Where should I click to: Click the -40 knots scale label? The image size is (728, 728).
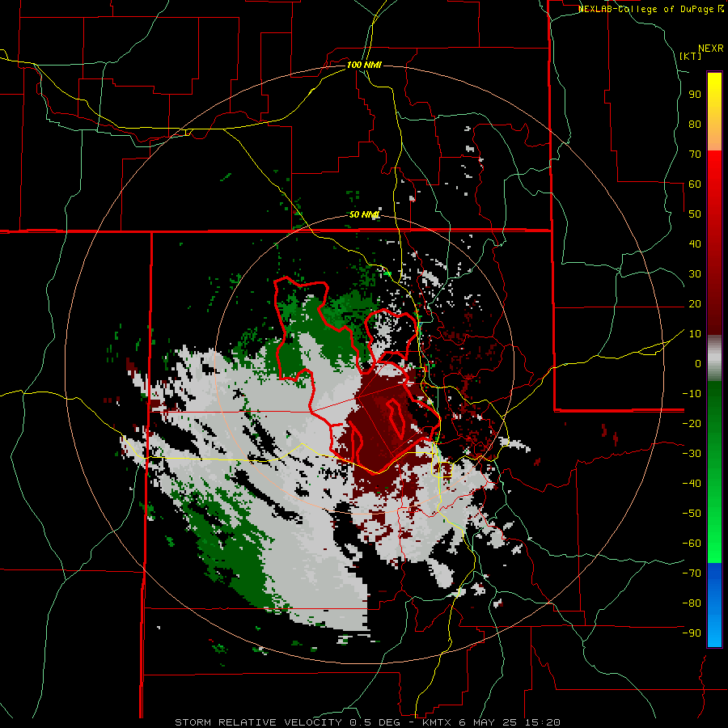pos(692,484)
